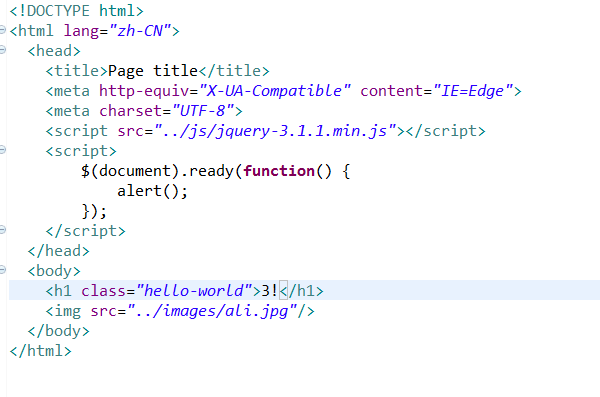Collapse the body tag fold marker

click(2, 270)
